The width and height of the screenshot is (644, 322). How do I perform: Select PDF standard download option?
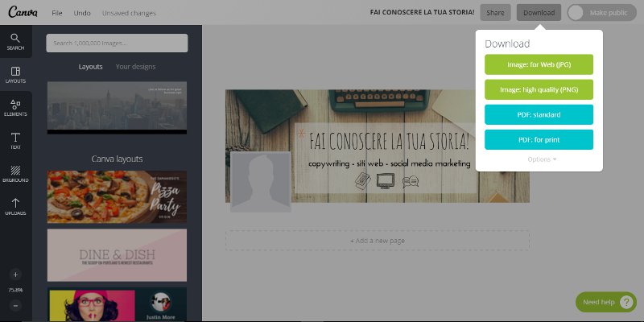click(539, 114)
